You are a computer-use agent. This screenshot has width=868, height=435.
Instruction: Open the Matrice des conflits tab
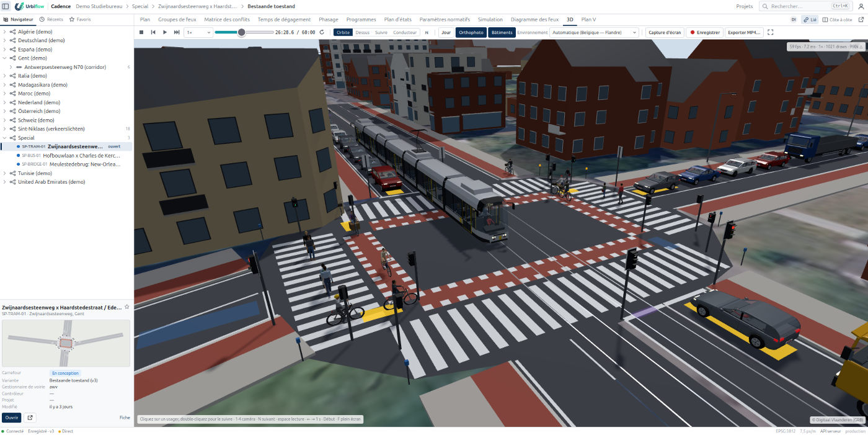point(227,20)
